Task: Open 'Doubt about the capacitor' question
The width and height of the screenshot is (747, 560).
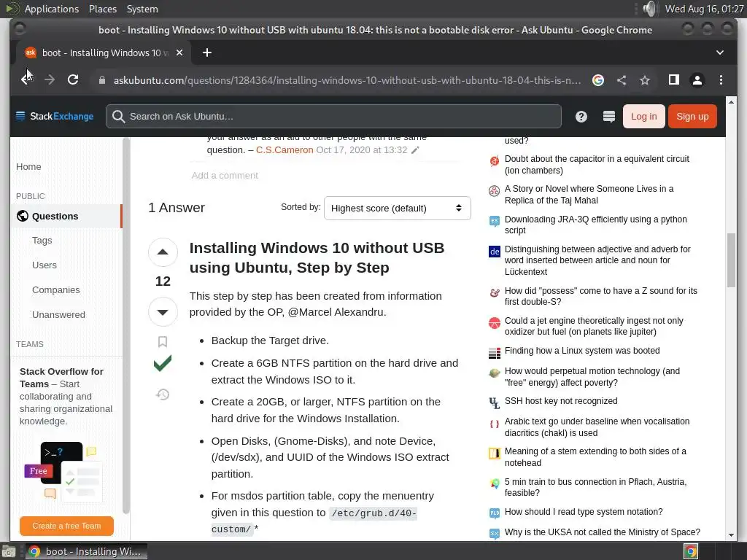Action: click(597, 164)
